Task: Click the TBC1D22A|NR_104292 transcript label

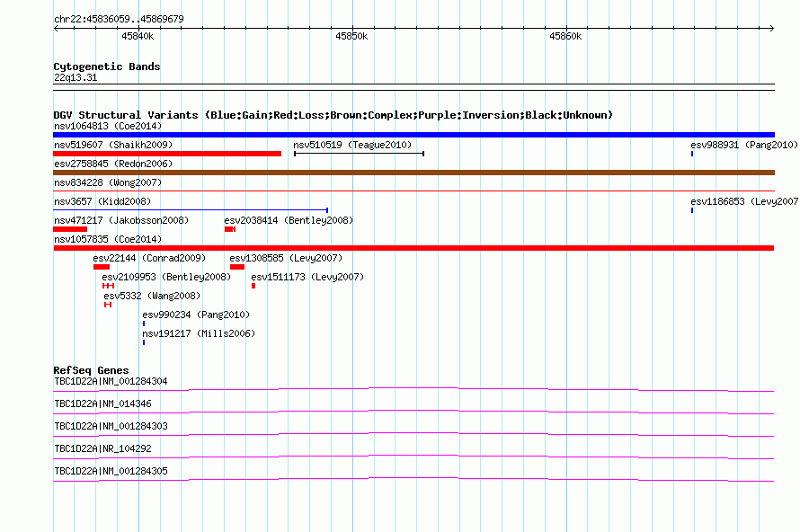Action: (x=102, y=448)
